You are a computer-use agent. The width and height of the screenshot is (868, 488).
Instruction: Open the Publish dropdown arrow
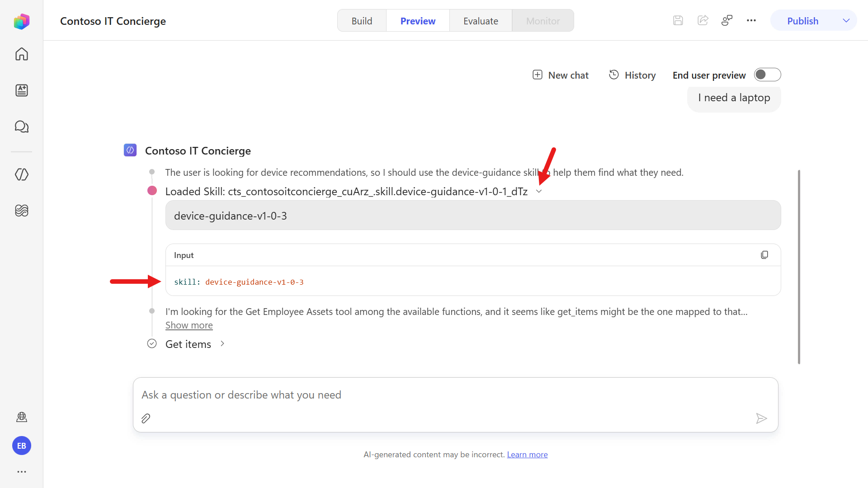846,21
